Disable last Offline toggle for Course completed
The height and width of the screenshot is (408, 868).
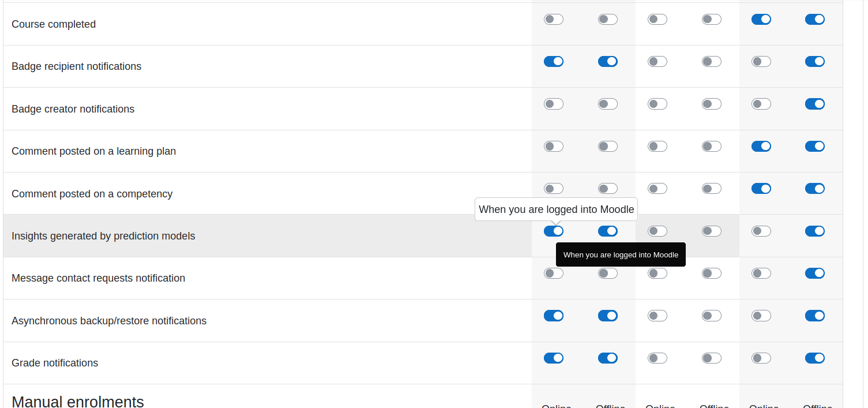[815, 20]
